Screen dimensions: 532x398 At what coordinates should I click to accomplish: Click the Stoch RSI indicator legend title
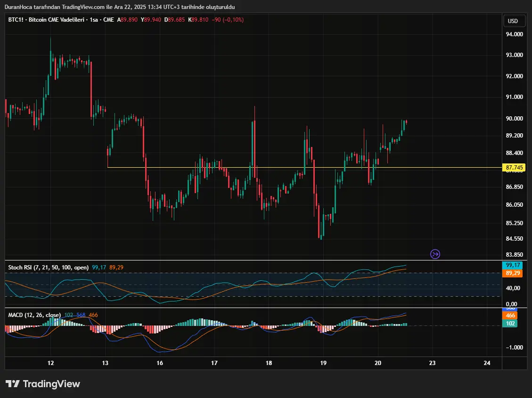point(48,268)
